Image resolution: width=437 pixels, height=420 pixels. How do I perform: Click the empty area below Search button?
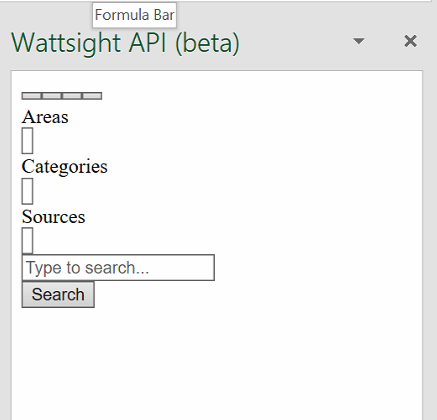pyautogui.click(x=217, y=363)
